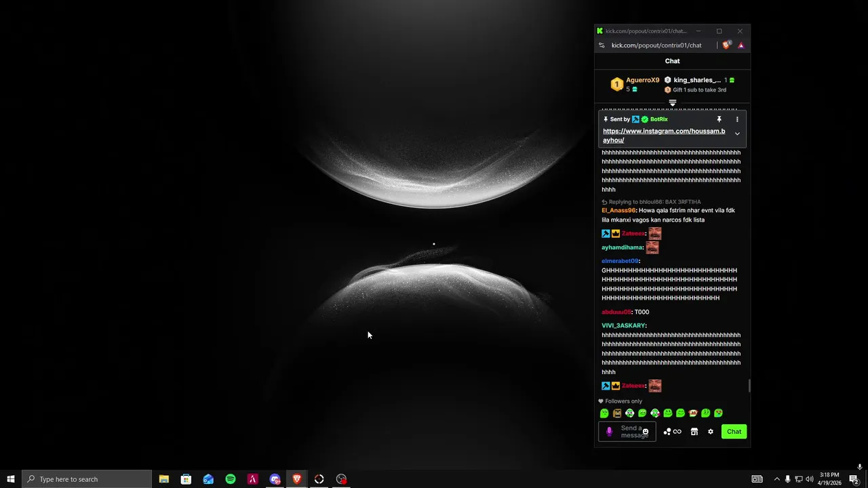Open site settings icon beside the URL
The height and width of the screenshot is (488, 868).
601,45
